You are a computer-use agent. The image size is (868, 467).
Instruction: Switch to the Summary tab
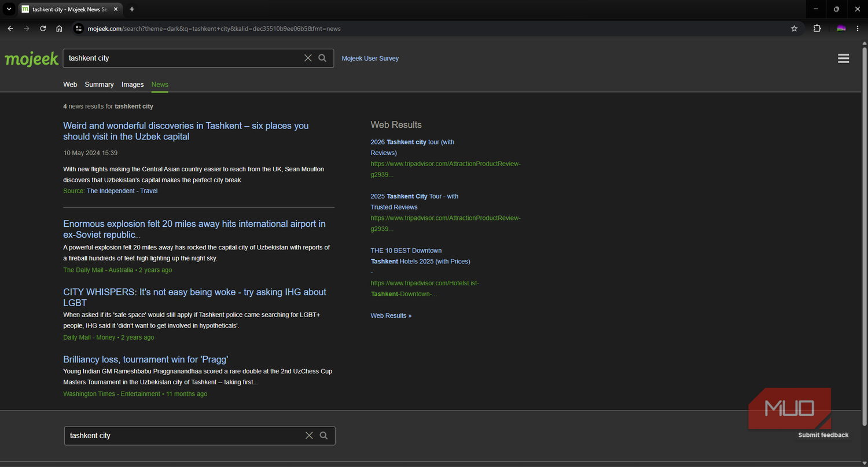click(99, 84)
